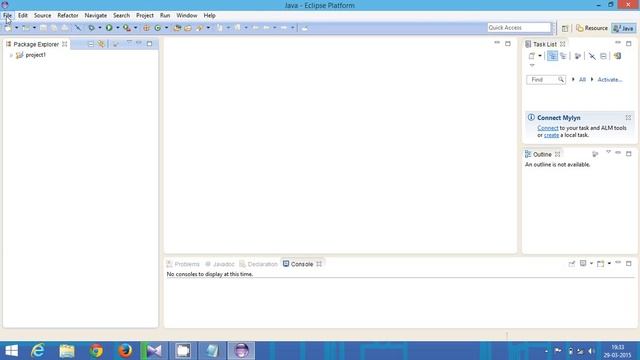Screen dimensions: 640x360
Task: Open the External Tools dropdown arrow
Action: (136, 28)
